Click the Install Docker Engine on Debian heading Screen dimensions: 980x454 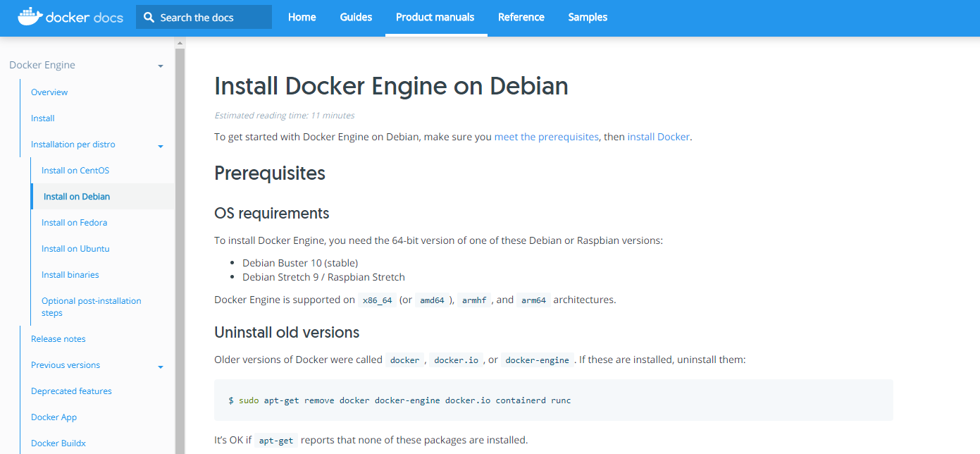pos(391,86)
